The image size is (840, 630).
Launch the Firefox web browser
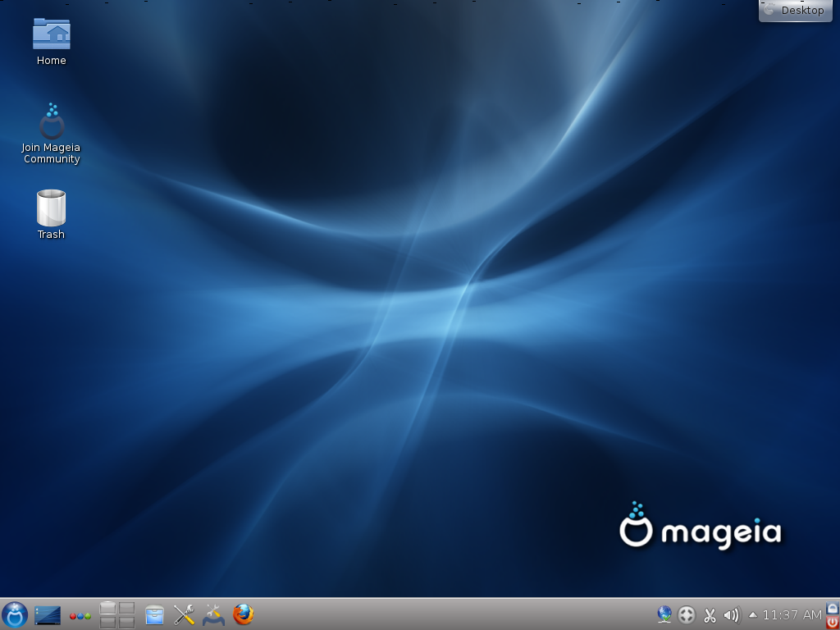pyautogui.click(x=243, y=614)
